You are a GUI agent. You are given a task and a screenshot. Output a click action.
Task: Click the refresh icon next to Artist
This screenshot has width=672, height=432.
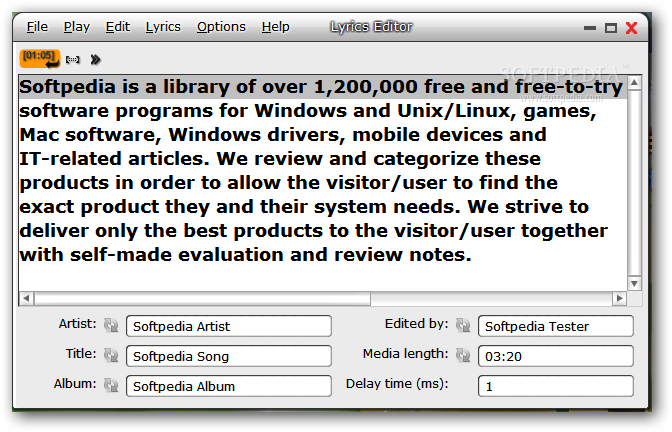click(111, 325)
